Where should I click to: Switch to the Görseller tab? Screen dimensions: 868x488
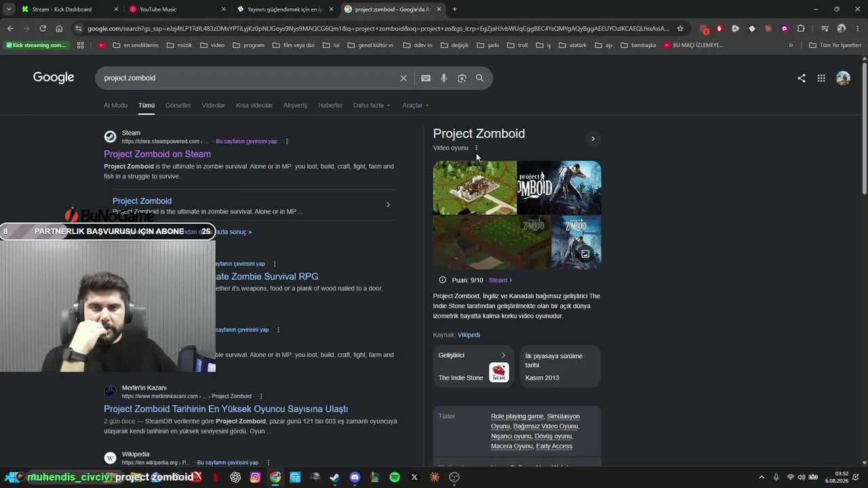[x=178, y=106]
